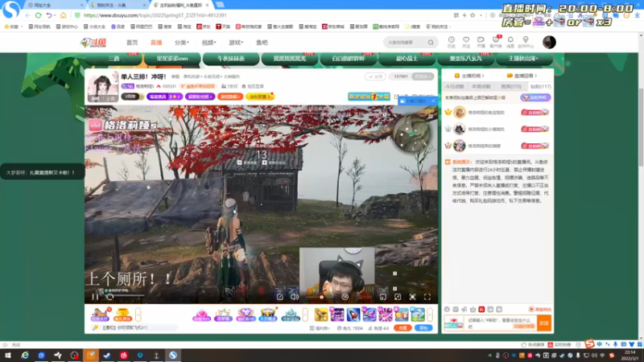Focus the chat message input field
This screenshot has width=644, height=362.
point(500,323)
